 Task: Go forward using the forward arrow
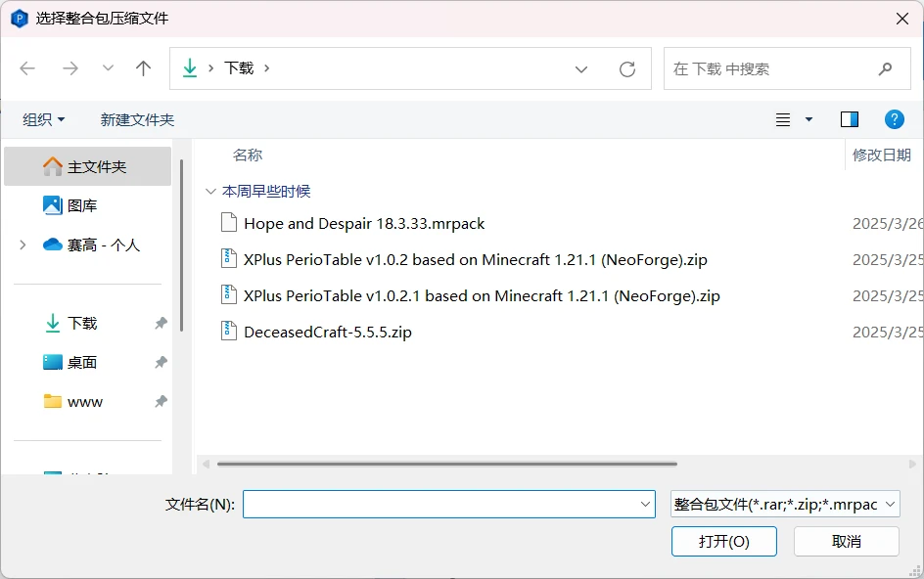(x=70, y=68)
